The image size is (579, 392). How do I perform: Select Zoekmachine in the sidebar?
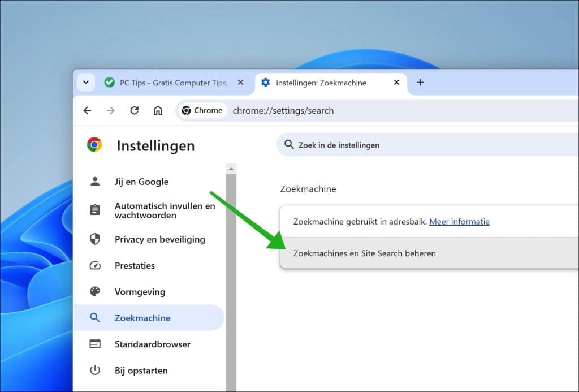149,318
